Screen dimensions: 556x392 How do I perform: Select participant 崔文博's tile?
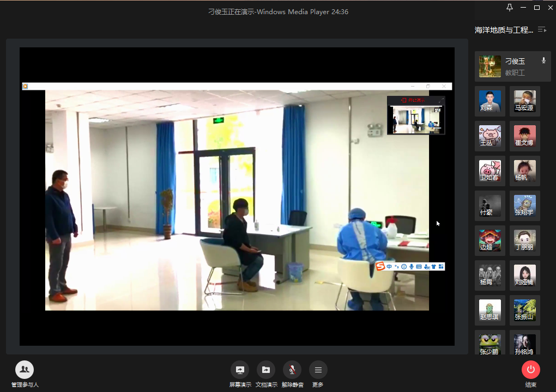524,136
